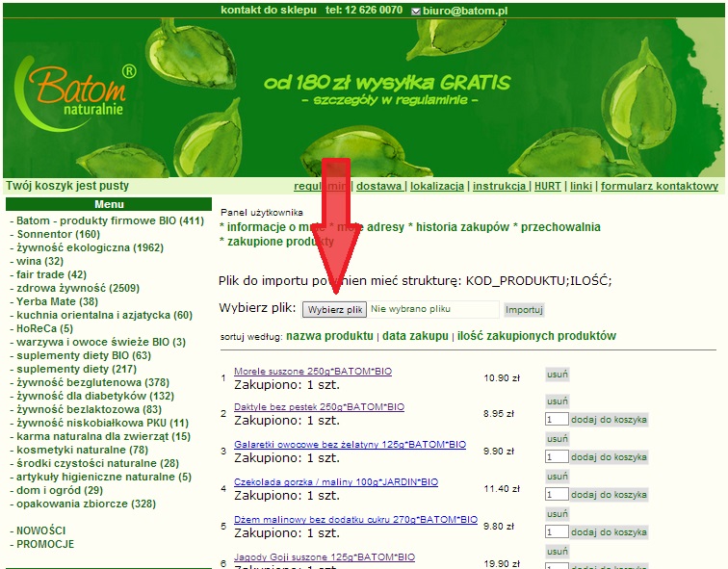Open Czekolada gorzka / maliny product link

(336, 482)
